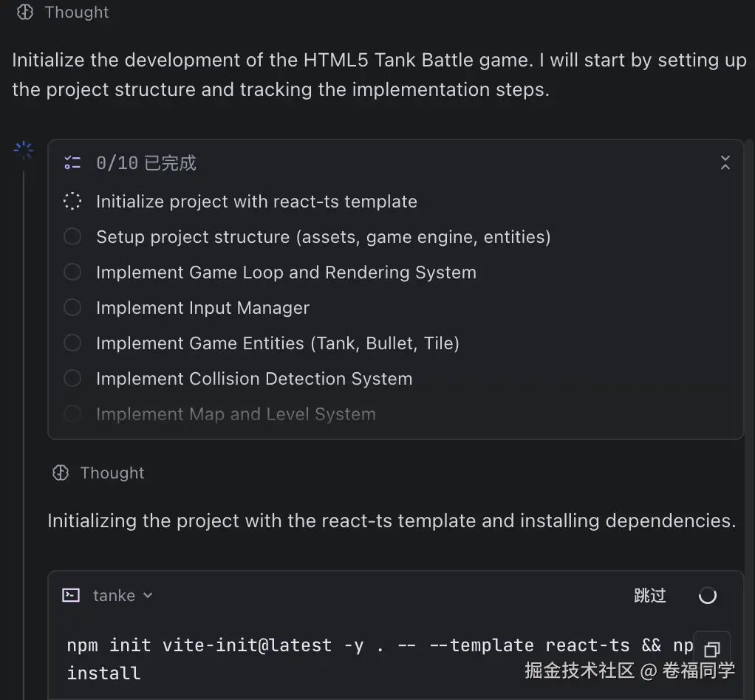
Task: Click the loading spinner next to 跳过
Action: tap(708, 595)
